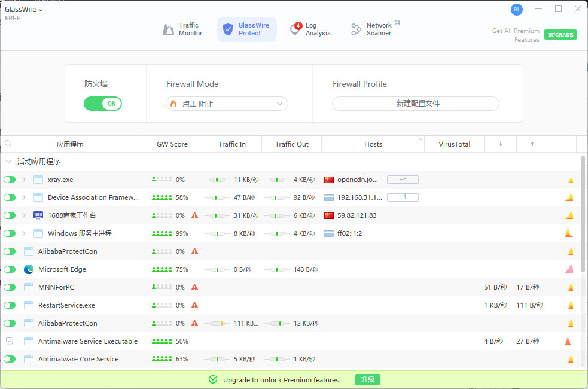Click shield icon next to Antimalware Service Executable

[10, 341]
